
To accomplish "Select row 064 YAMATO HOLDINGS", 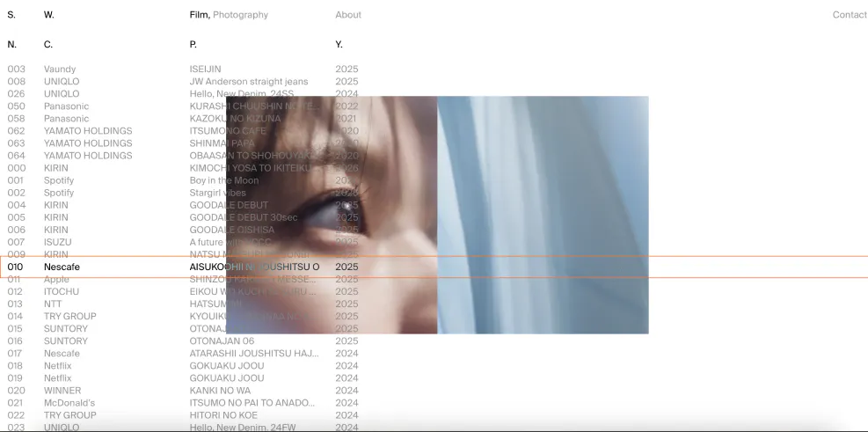I will 183,156.
